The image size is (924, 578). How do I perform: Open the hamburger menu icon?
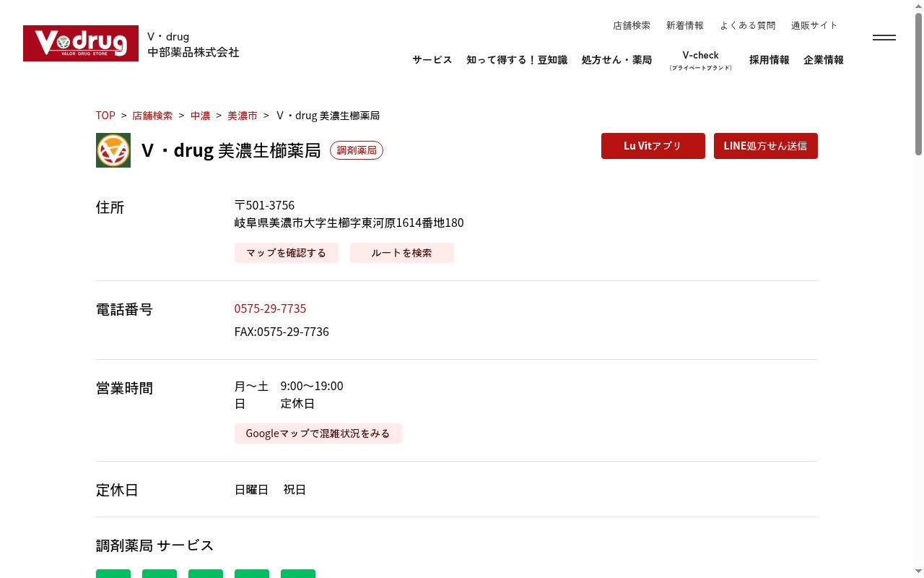[x=884, y=38]
